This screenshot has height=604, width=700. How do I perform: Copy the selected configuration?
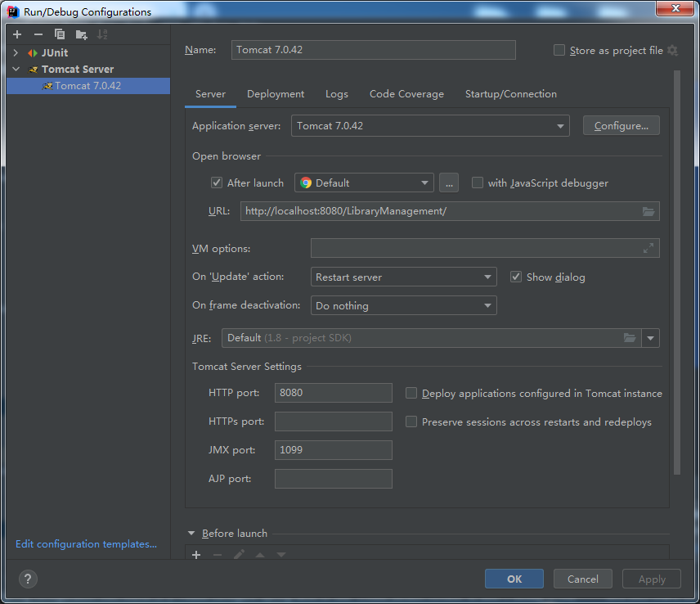coord(60,34)
